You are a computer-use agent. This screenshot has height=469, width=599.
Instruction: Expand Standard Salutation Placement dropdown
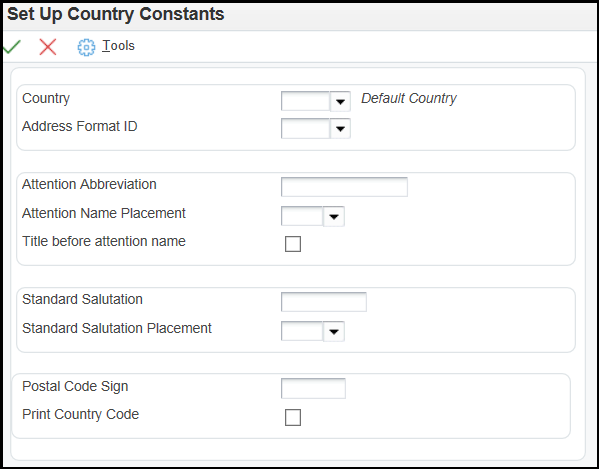point(334,331)
